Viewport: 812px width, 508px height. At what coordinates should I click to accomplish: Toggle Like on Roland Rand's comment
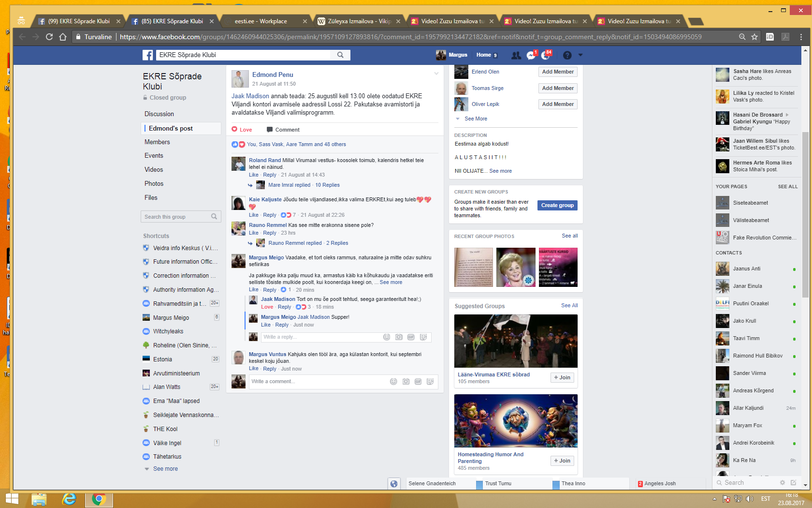point(253,175)
